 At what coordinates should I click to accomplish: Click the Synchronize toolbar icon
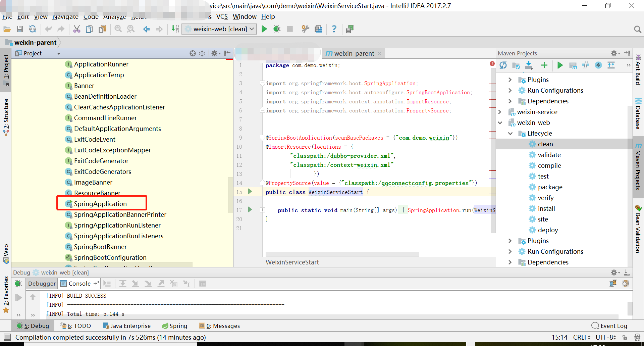tap(33, 29)
